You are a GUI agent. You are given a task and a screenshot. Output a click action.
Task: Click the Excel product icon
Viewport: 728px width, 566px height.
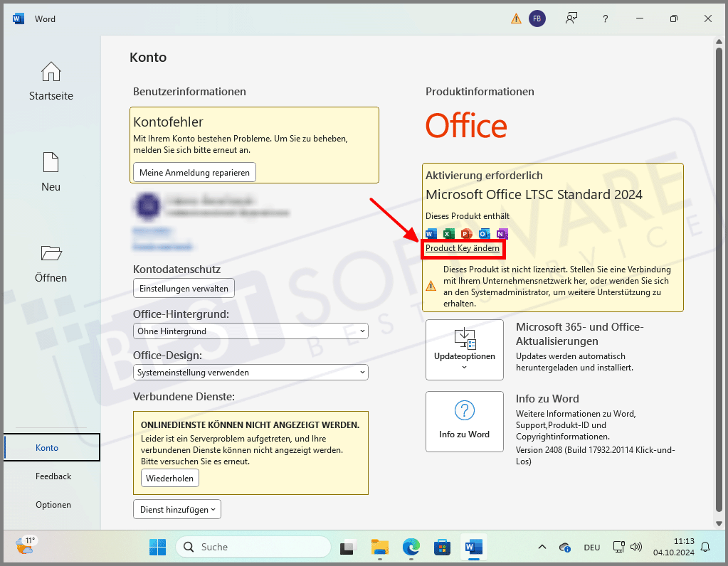tap(448, 233)
